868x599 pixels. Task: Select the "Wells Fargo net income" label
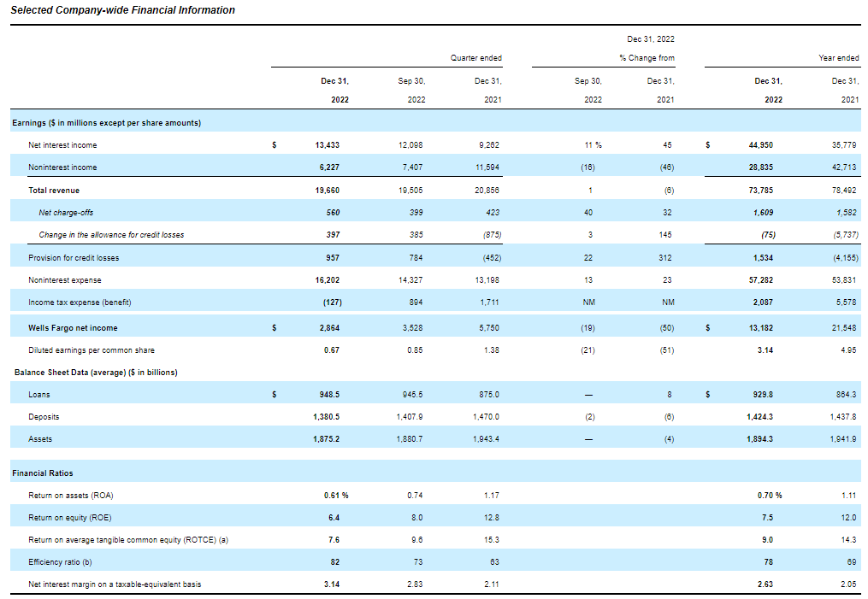(73, 328)
